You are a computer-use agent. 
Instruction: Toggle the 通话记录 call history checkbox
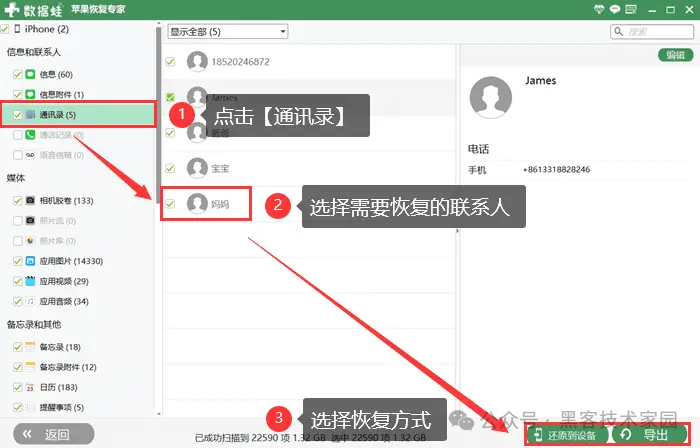click(17, 135)
